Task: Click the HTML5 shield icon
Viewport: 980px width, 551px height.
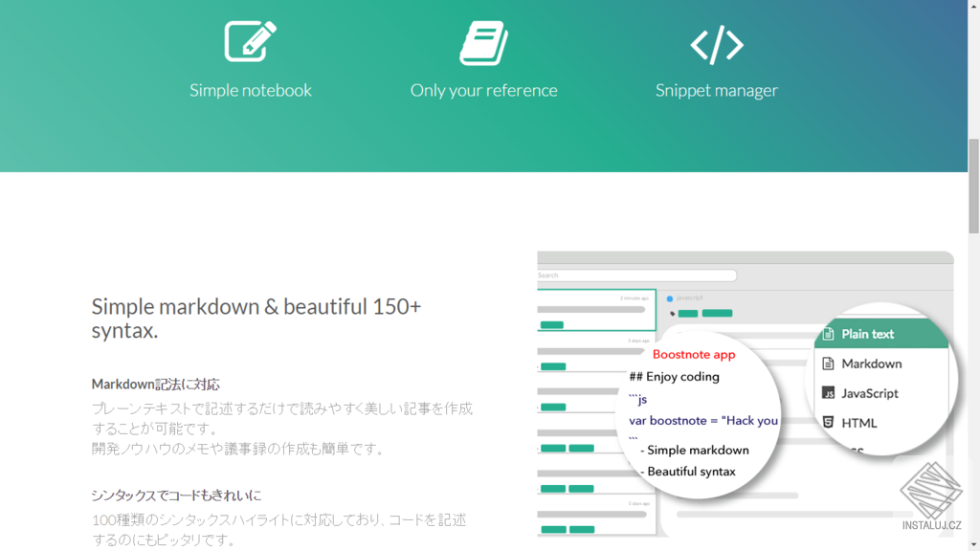Action: pos(828,422)
